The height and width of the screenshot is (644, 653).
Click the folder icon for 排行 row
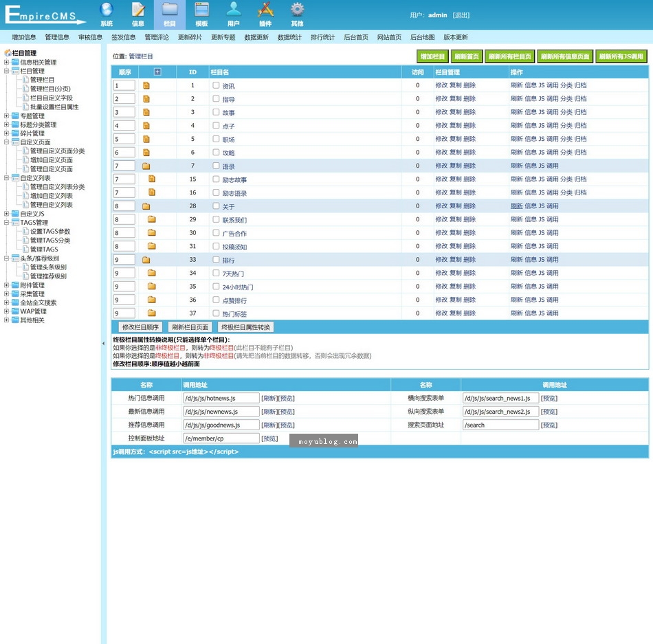[x=146, y=259]
